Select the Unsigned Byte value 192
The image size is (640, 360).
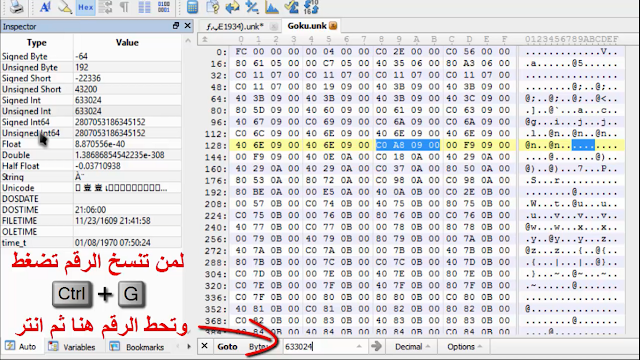coord(82,67)
